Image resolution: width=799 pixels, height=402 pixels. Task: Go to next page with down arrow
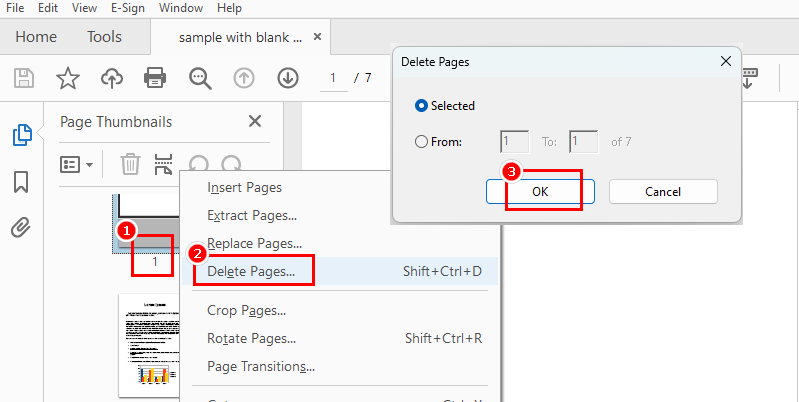[288, 78]
